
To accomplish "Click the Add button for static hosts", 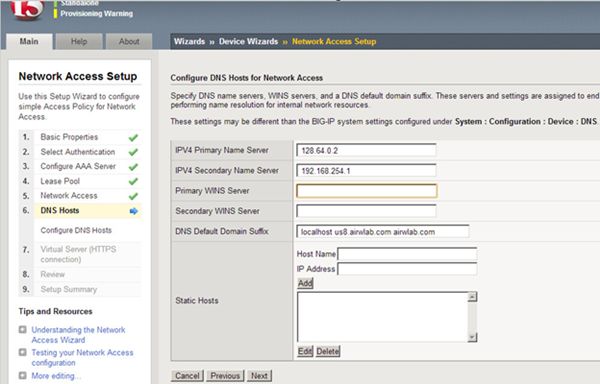I will (305, 283).
